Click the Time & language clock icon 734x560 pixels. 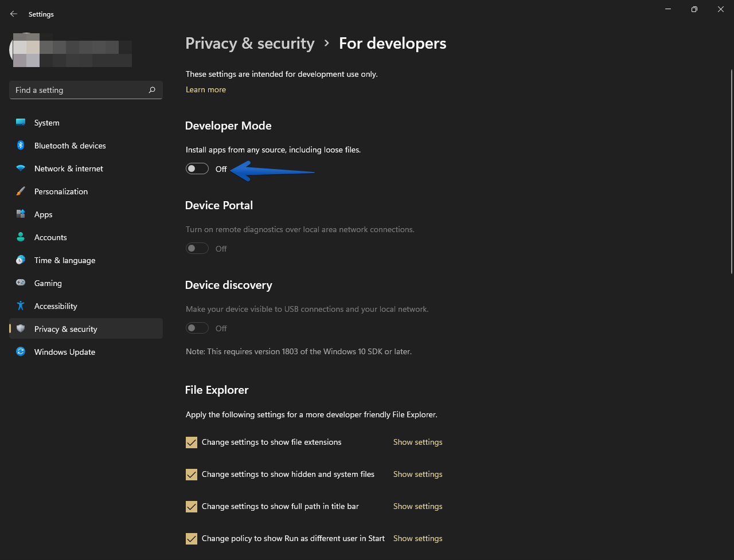pos(21,260)
